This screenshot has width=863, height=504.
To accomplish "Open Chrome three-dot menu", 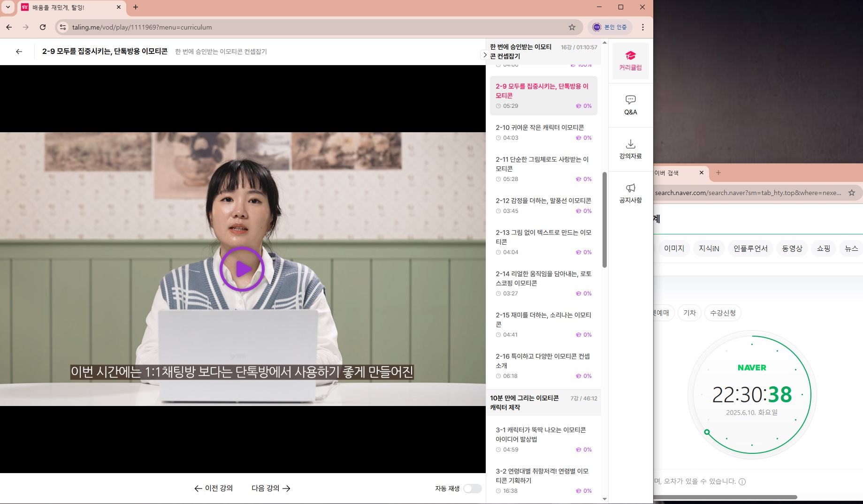I will tap(643, 27).
